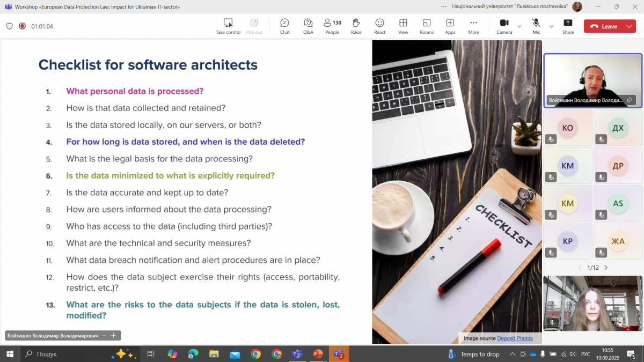Open the Apps panel
The image size is (644, 362).
450,26
